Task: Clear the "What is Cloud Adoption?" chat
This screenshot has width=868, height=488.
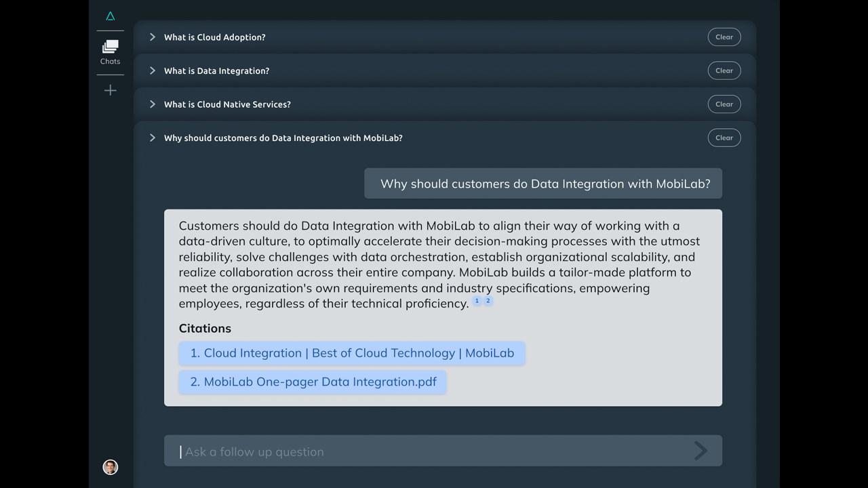Action: point(724,37)
